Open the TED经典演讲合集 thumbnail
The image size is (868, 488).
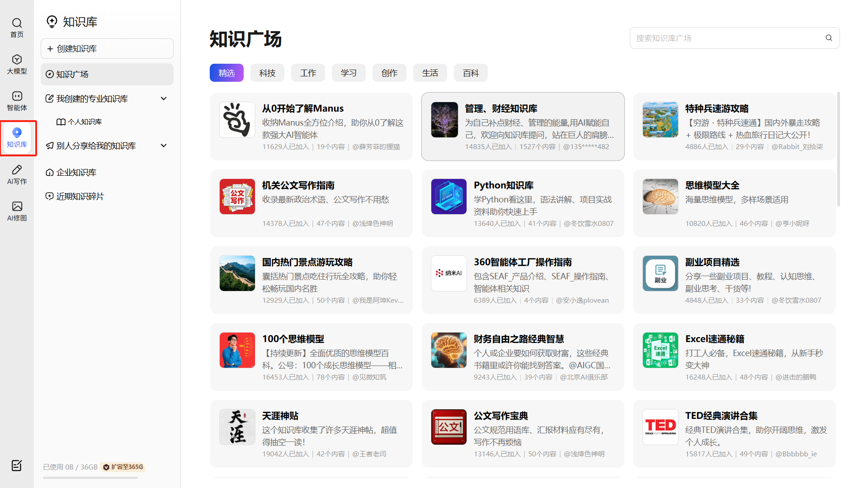pyautogui.click(x=660, y=427)
